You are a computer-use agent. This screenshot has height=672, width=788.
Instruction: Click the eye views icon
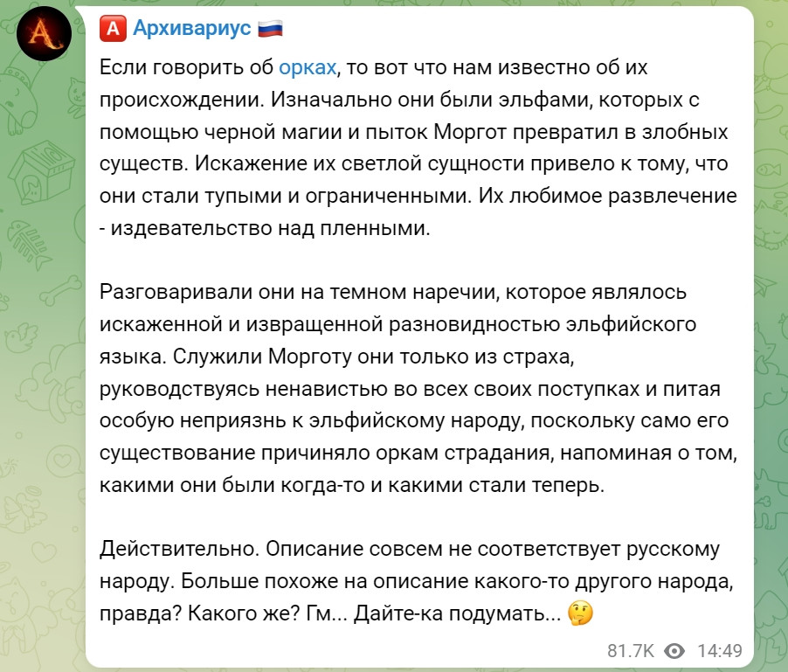coord(674,650)
